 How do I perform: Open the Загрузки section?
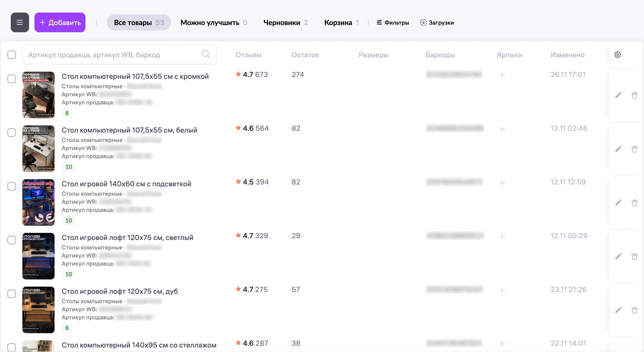437,23
